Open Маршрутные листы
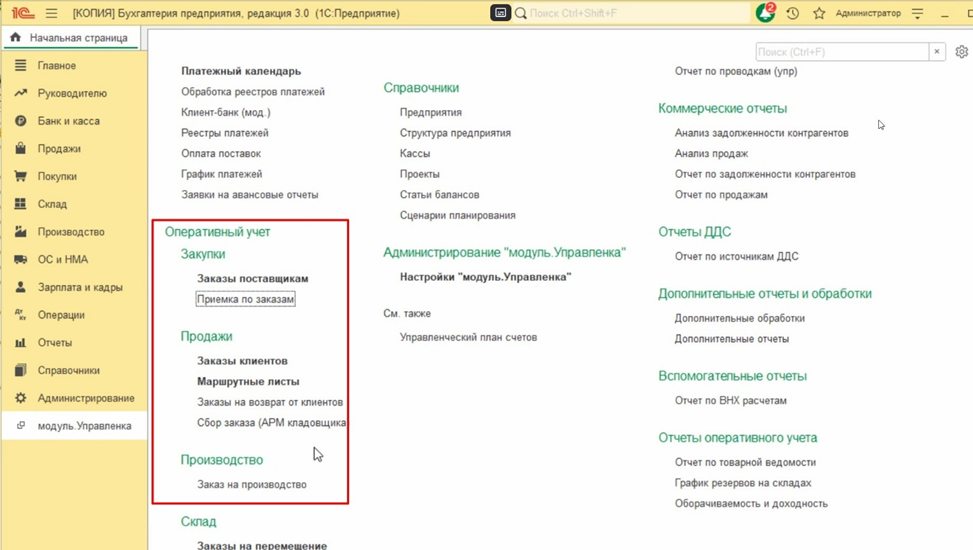Image resolution: width=973 pixels, height=550 pixels. [x=248, y=382]
